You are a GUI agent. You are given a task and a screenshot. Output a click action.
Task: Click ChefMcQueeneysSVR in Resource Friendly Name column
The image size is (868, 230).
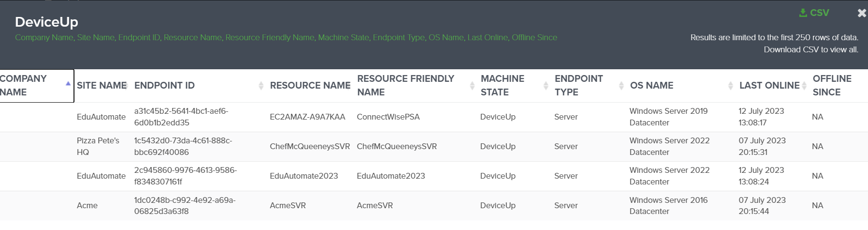[x=397, y=146]
